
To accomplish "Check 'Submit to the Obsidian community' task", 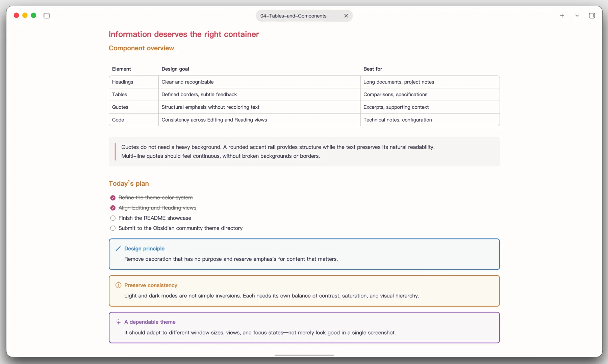I will (x=113, y=228).
